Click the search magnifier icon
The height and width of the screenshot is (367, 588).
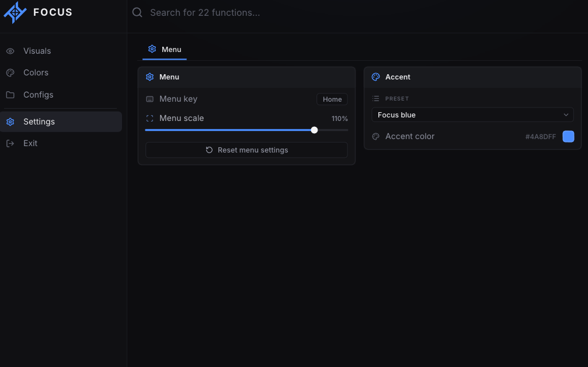tap(137, 12)
